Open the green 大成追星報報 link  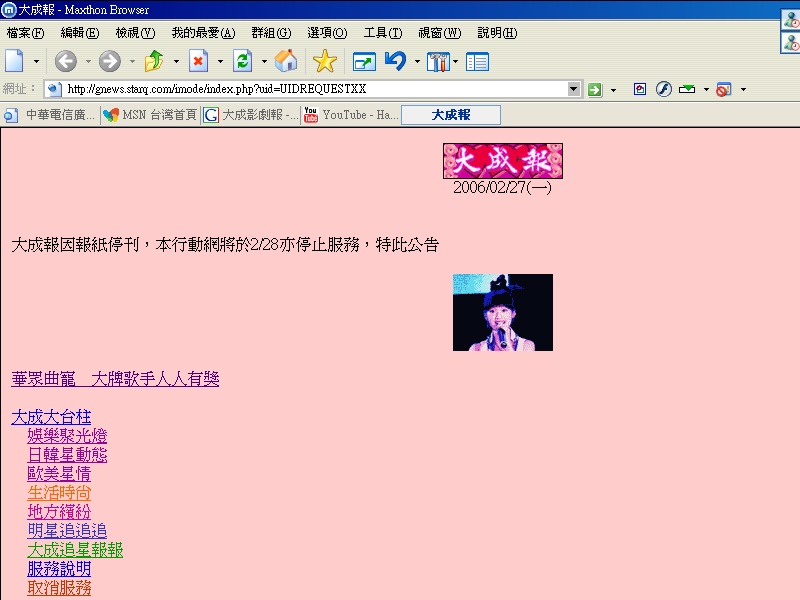tap(76, 550)
